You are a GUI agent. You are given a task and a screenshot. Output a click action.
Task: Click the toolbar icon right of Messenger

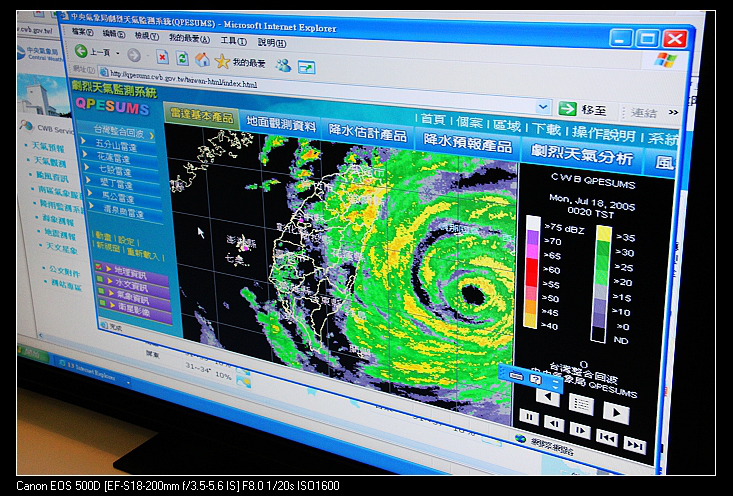307,68
